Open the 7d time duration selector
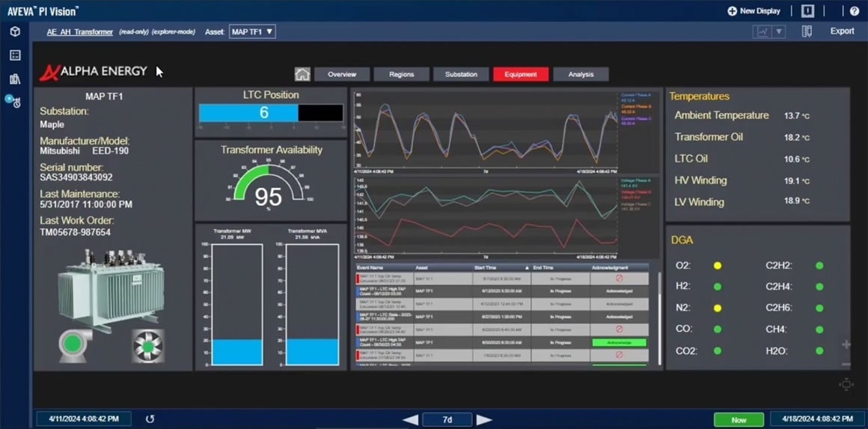This screenshot has height=429, width=868. pos(447,419)
